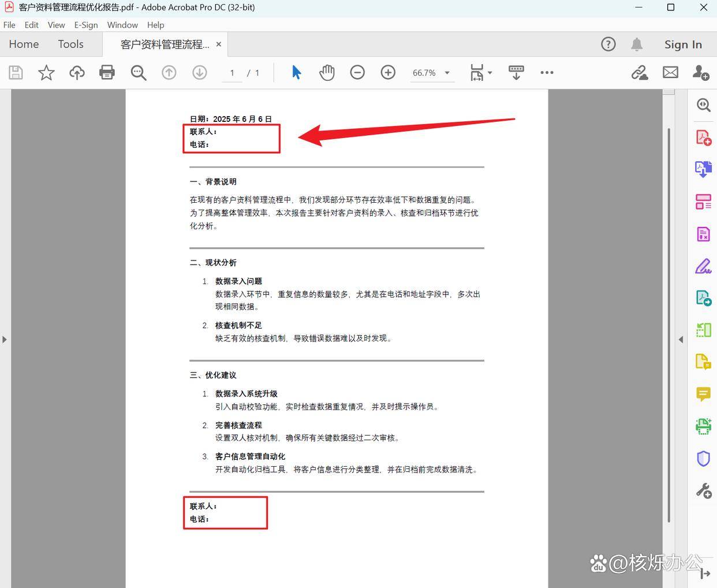The height and width of the screenshot is (588, 717).
Task: Click the Save file icon
Action: [16, 73]
